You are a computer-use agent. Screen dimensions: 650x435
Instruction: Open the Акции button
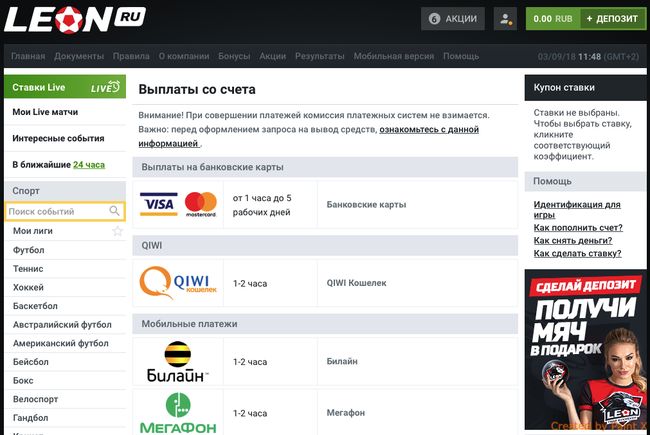click(x=453, y=19)
